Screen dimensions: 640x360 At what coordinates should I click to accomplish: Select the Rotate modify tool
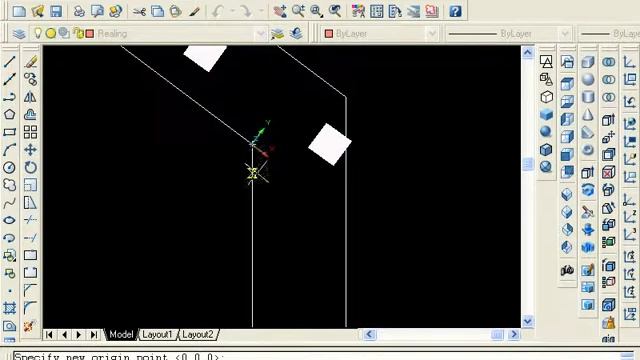pyautogui.click(x=30, y=167)
